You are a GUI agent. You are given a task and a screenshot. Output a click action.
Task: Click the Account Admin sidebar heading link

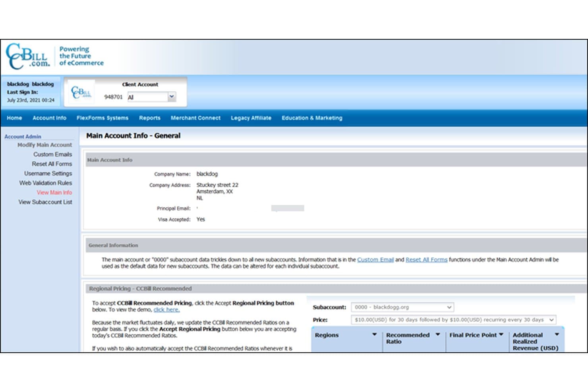23,137
